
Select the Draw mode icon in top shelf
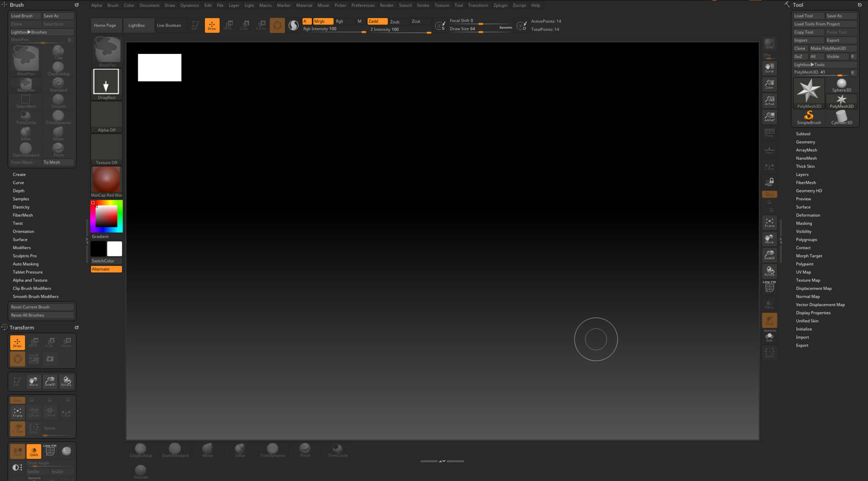coord(212,25)
